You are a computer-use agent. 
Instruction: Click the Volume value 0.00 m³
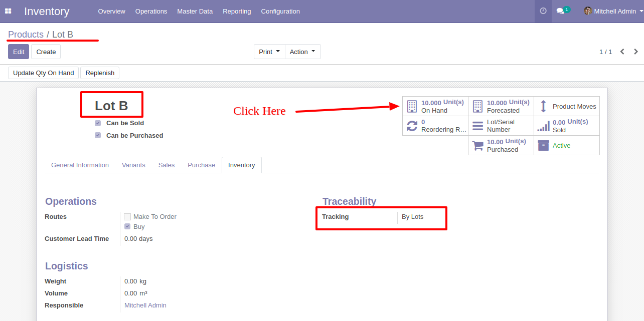(136, 293)
